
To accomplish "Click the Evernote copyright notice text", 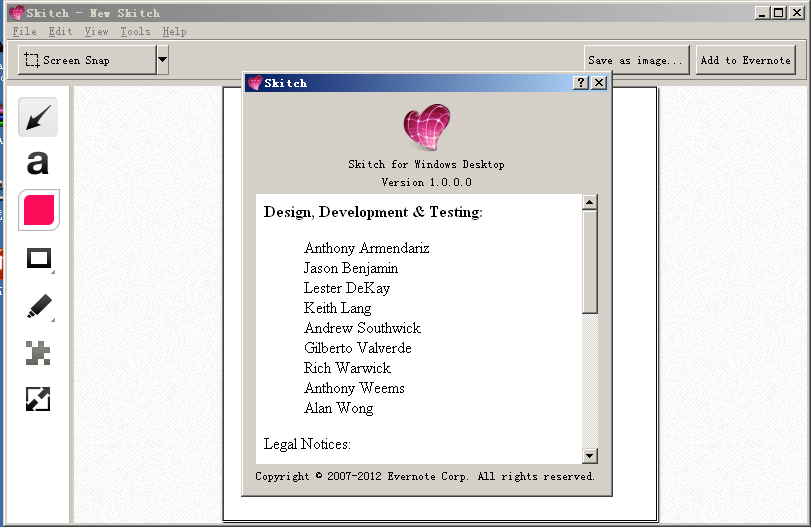I will point(425,476).
